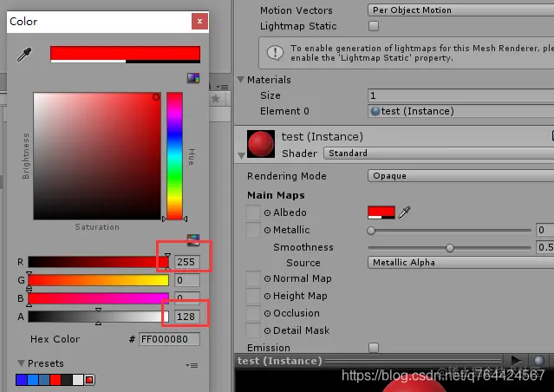Collapse the Presets section

coord(21,363)
